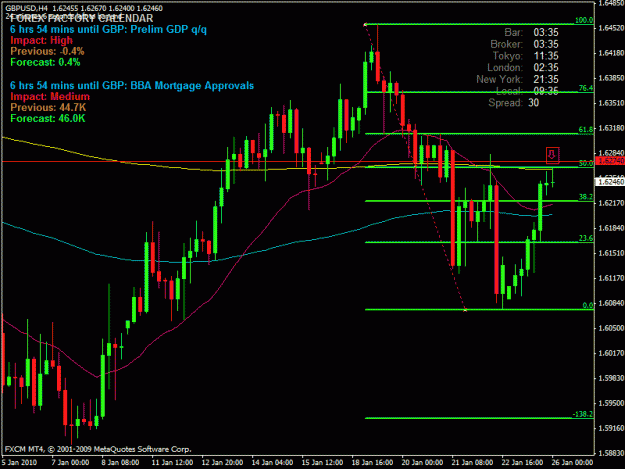Click the 'Forecast: 46.0K' value
Viewport: 625px width, 469px height.
(47, 119)
